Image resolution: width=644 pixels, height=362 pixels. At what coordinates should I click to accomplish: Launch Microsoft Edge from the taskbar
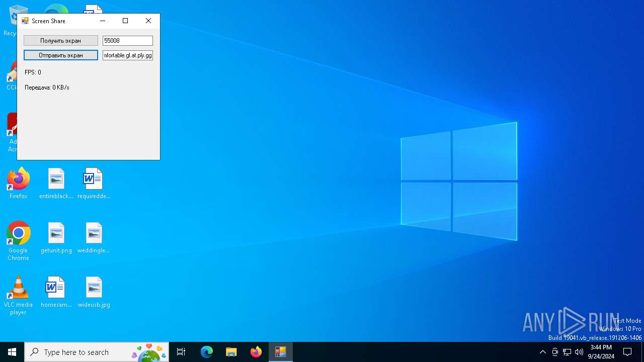tap(207, 352)
